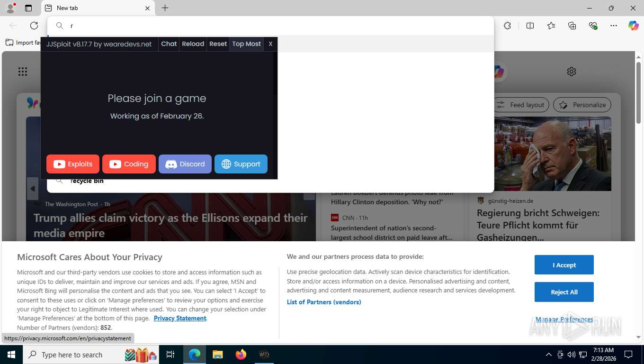This screenshot has height=364, width=644.
Task: Refresh the Edge page
Action: point(34,26)
